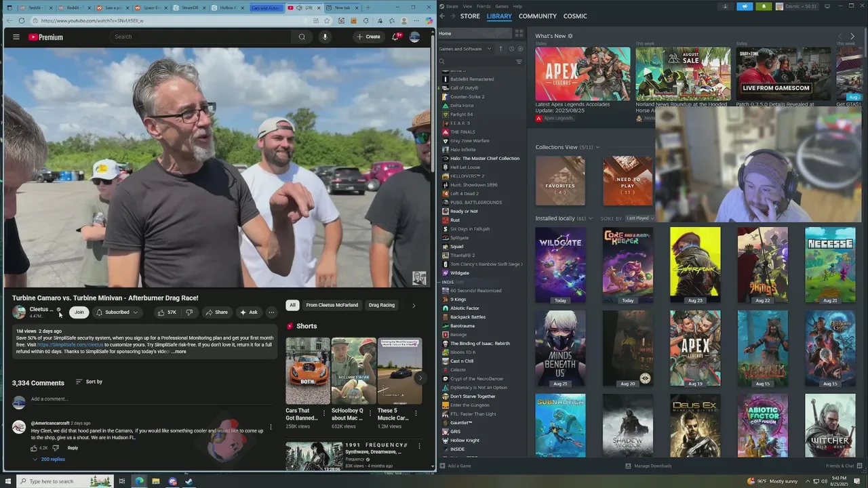
Task: Open Task View on the taskbar
Action: (x=122, y=481)
